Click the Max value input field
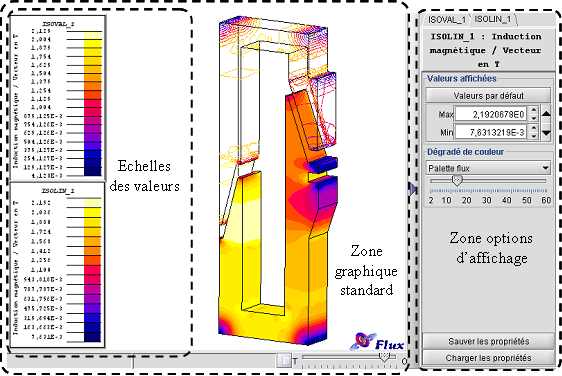This screenshot has width=562, height=376. pos(491,115)
